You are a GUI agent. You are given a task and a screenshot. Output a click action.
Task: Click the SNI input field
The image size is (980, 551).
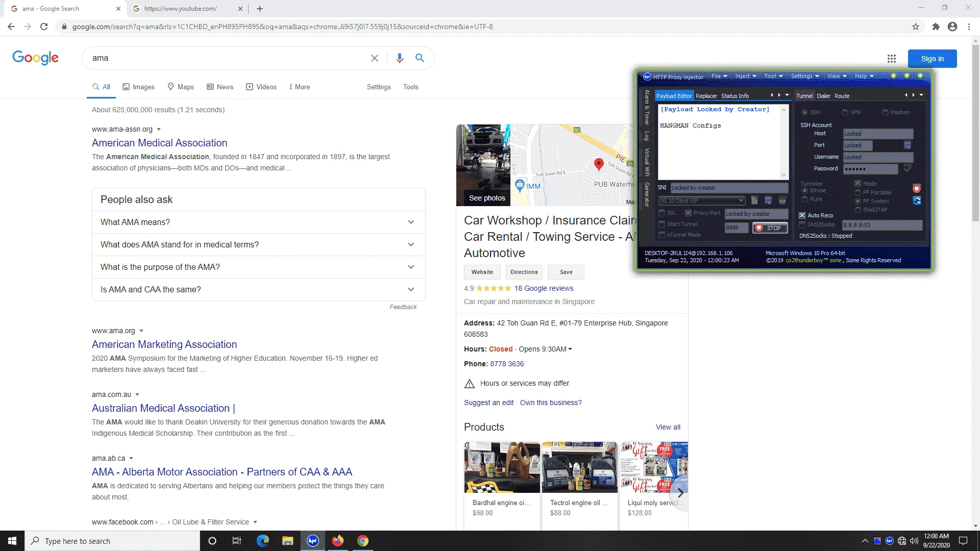pyautogui.click(x=729, y=188)
